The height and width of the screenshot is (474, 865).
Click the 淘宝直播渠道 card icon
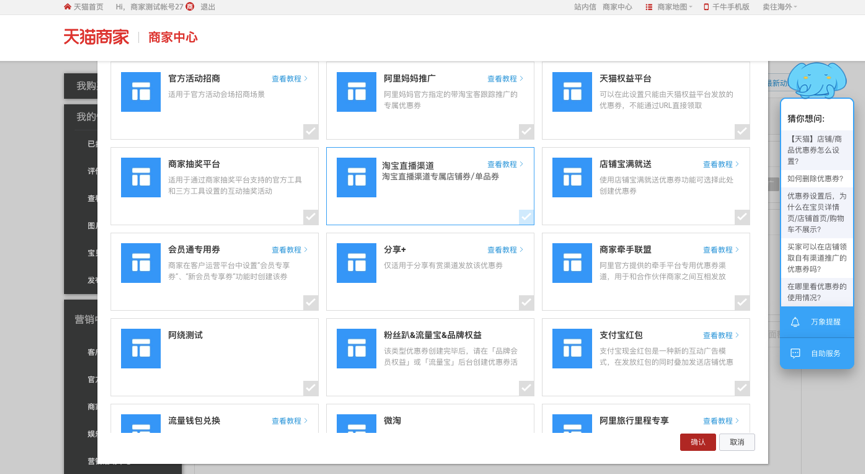(x=356, y=177)
